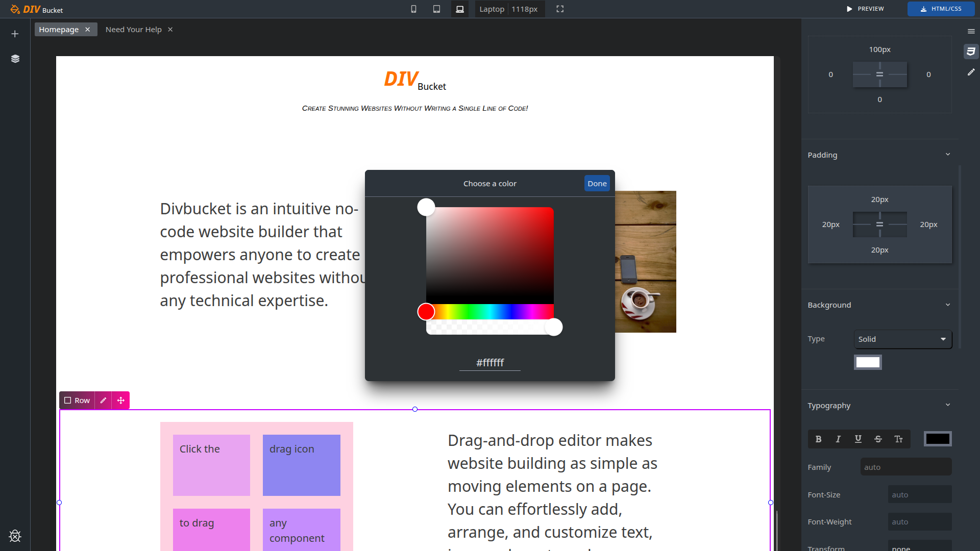Image resolution: width=980 pixels, height=551 pixels.
Task: Toggle strikethrough text formatting
Action: [878, 439]
